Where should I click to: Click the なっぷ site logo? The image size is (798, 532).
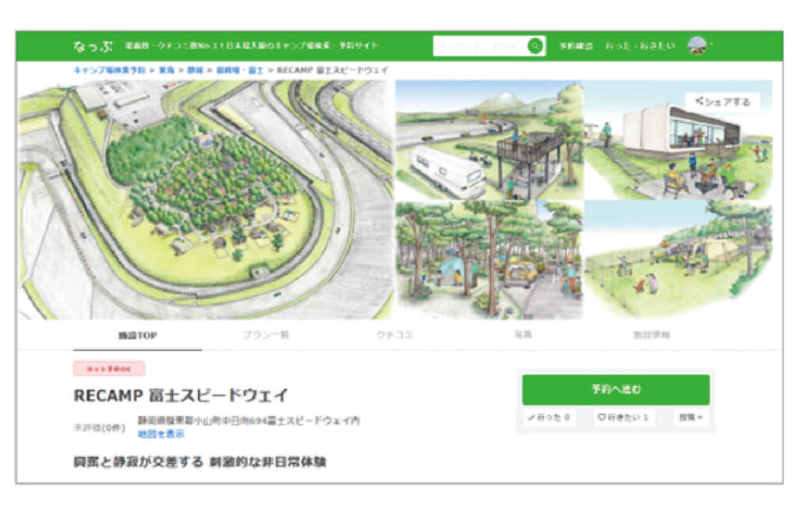[94, 46]
